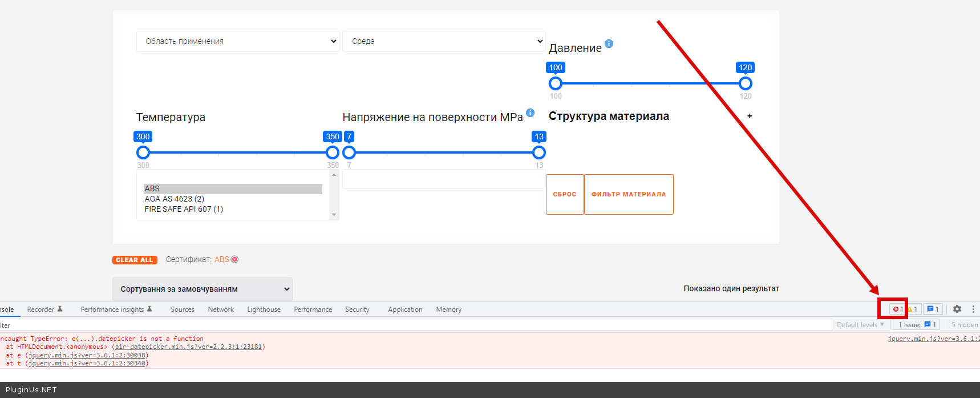Image resolution: width=980 pixels, height=398 pixels.
Task: Open the Среда dropdown
Action: tap(444, 41)
